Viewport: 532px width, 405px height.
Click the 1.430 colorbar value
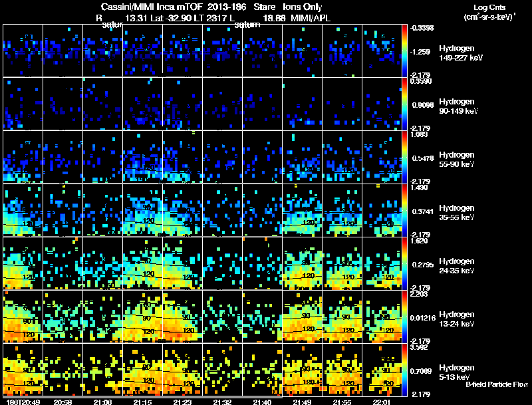419,188
